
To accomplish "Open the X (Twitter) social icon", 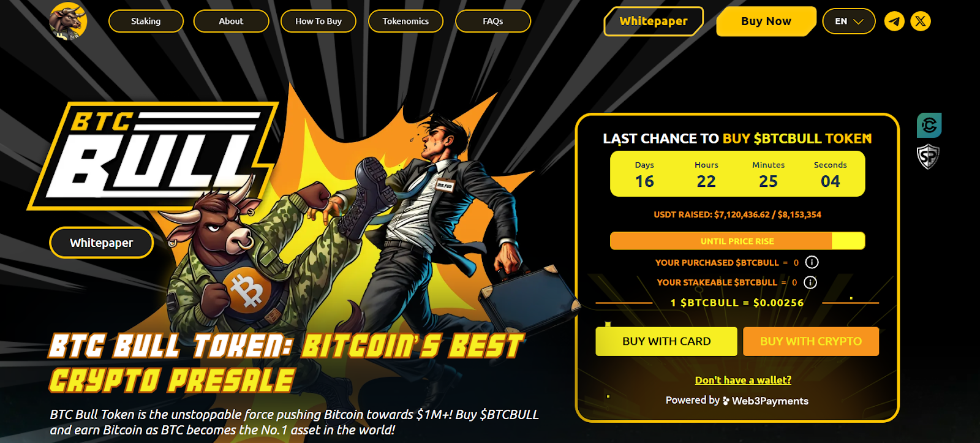I will point(921,21).
